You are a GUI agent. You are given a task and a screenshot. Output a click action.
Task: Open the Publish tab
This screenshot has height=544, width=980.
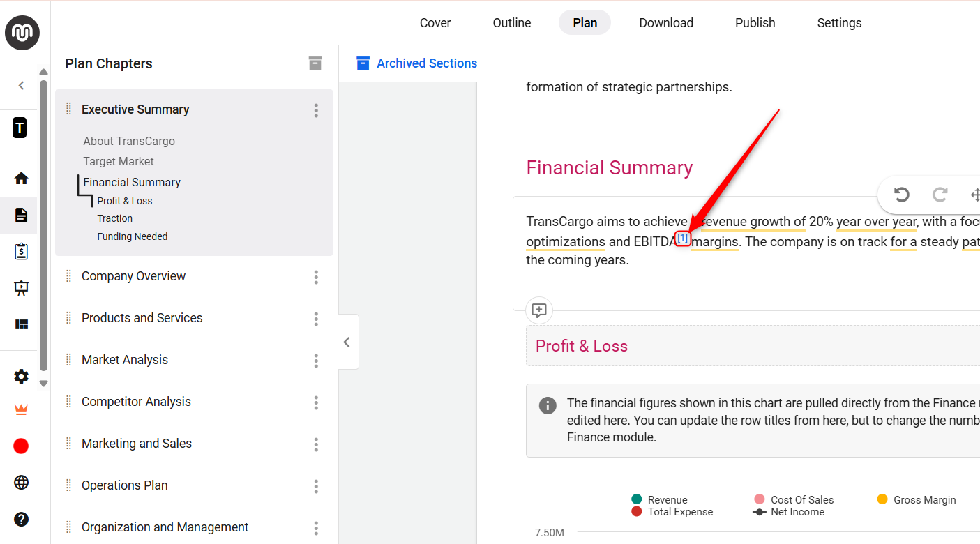tap(755, 23)
